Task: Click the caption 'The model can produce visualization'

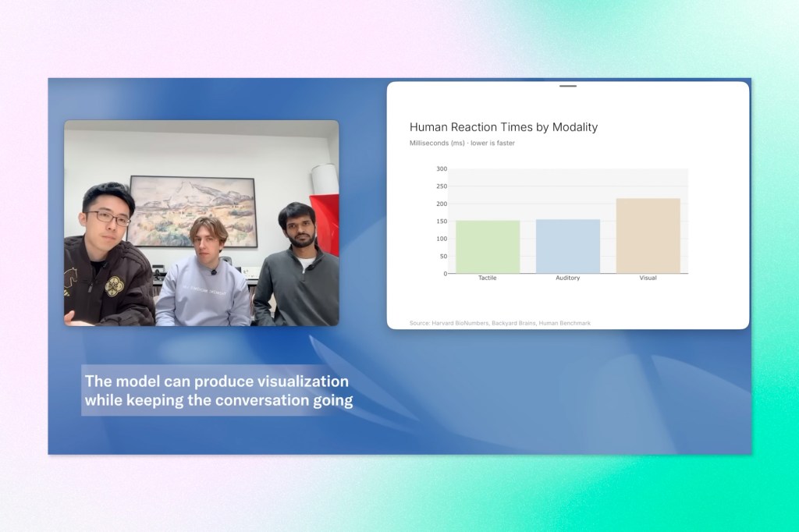Action: pos(217,381)
